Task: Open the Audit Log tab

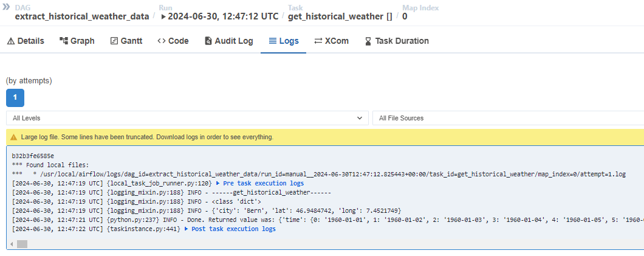Action: pyautogui.click(x=228, y=41)
